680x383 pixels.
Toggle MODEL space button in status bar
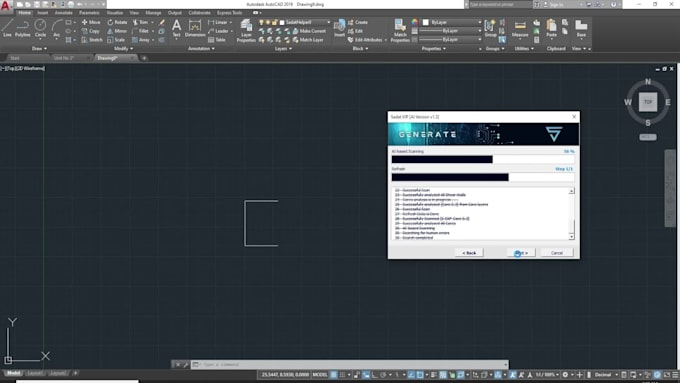coord(320,375)
